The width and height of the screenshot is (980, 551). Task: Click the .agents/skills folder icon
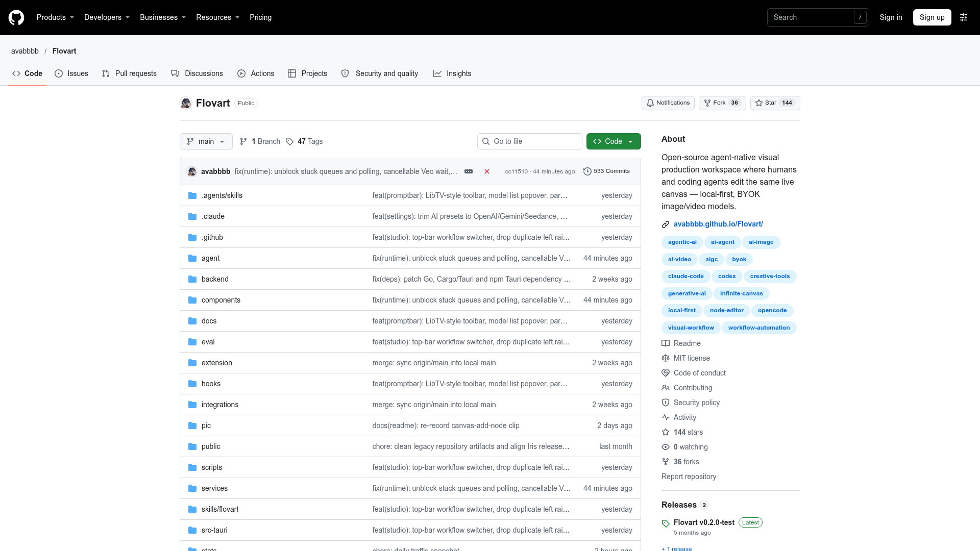click(192, 195)
